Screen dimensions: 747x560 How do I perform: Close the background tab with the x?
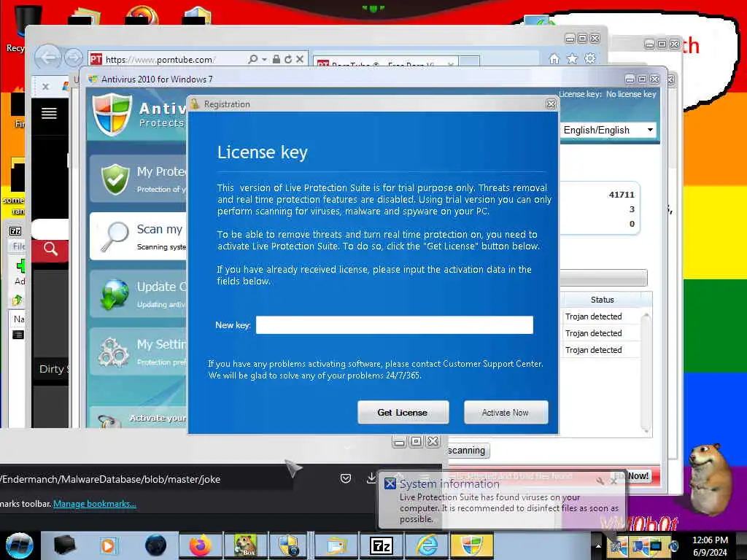[x=45, y=87]
